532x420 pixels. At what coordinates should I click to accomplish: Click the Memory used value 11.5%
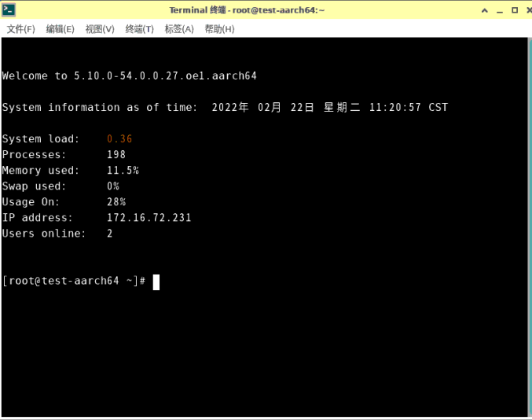pyautogui.click(x=123, y=171)
